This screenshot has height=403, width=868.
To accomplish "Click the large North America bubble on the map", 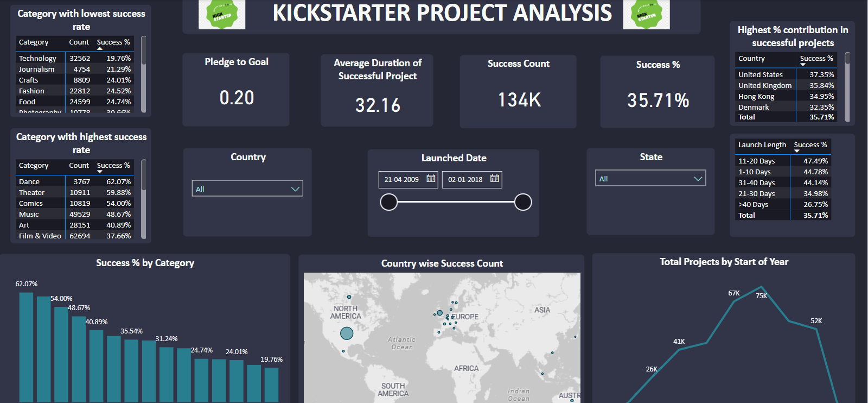I will point(347,333).
